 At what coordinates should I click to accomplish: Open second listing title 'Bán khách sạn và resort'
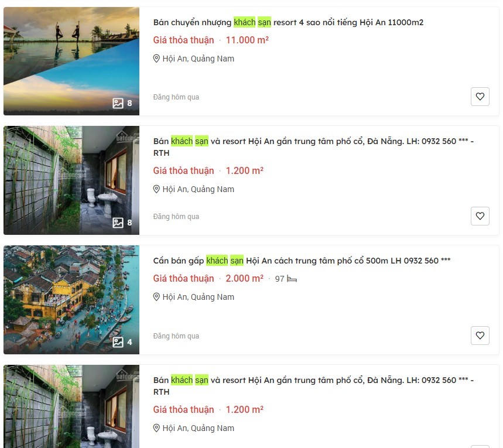tap(313, 147)
